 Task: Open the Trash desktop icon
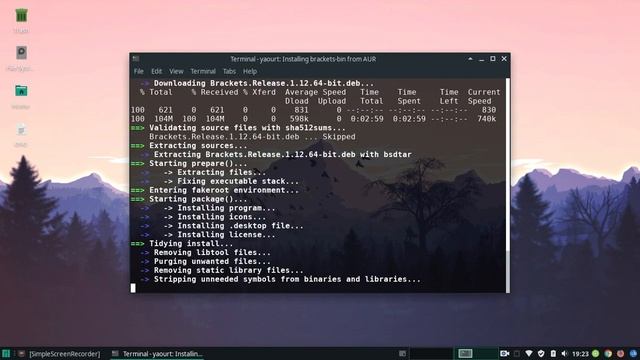click(21, 16)
